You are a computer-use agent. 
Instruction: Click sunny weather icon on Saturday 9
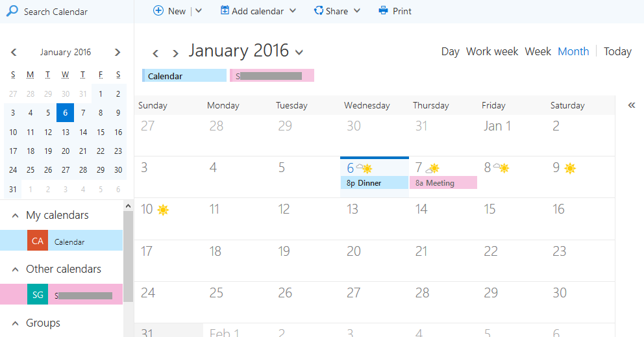pyautogui.click(x=570, y=168)
